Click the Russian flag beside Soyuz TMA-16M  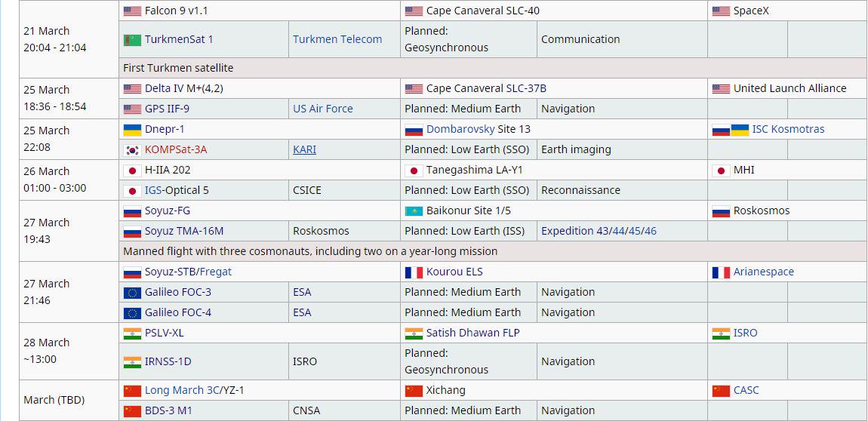click(x=132, y=231)
